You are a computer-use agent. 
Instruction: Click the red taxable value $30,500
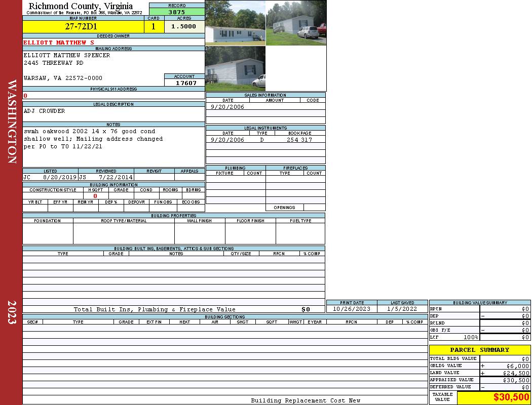511,397
